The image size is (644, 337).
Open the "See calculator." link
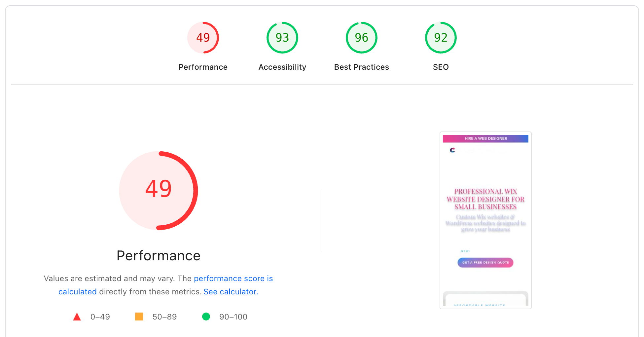coord(231,292)
